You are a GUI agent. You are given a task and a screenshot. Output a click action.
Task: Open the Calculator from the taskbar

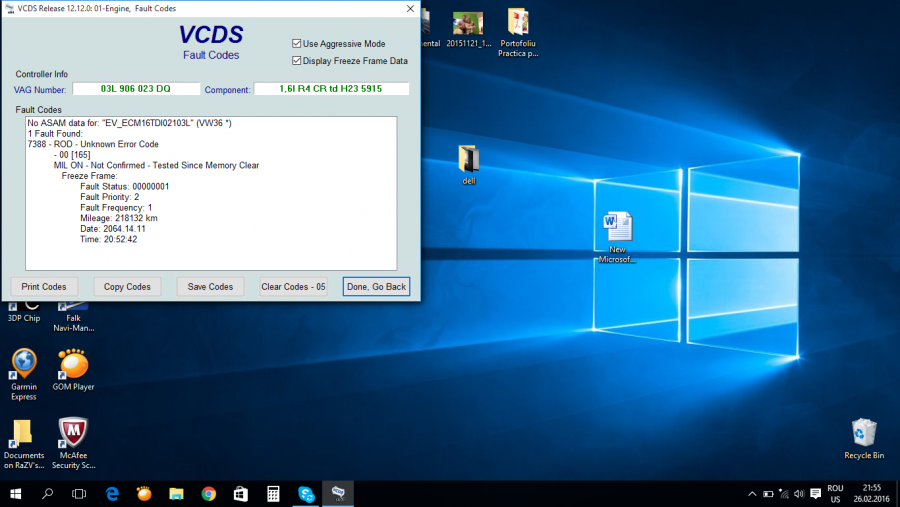pos(273,494)
